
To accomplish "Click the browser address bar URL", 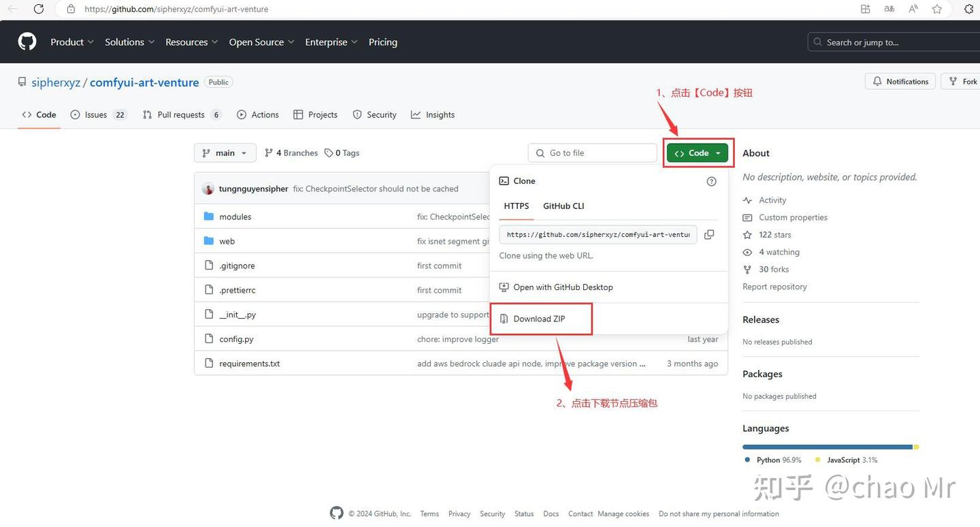I will [177, 9].
